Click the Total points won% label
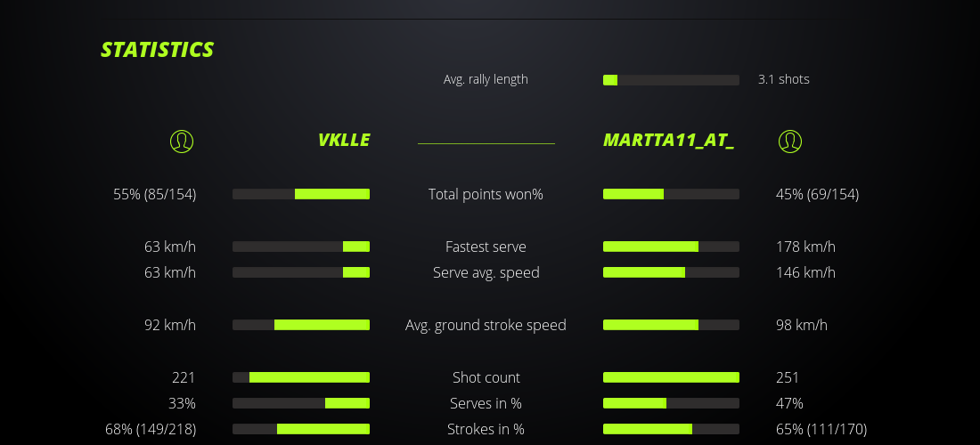This screenshot has width=980, height=445. point(486,194)
